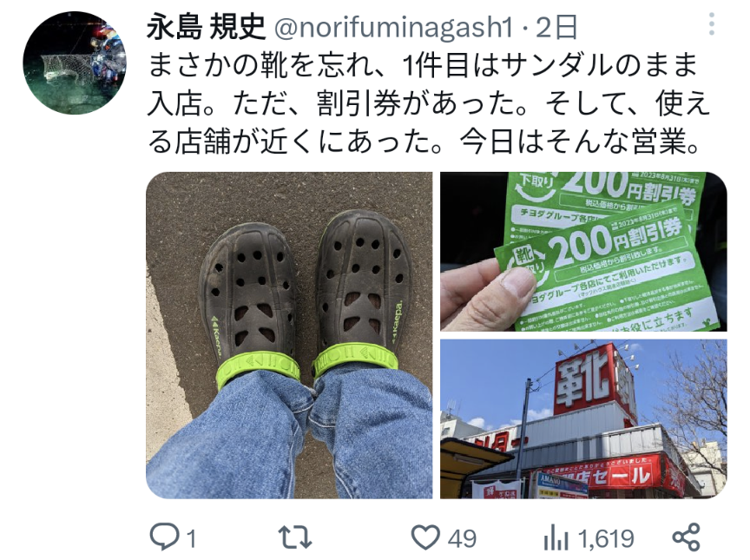The image size is (750, 560).
Task: Open the black sandals photo
Action: click(x=289, y=335)
